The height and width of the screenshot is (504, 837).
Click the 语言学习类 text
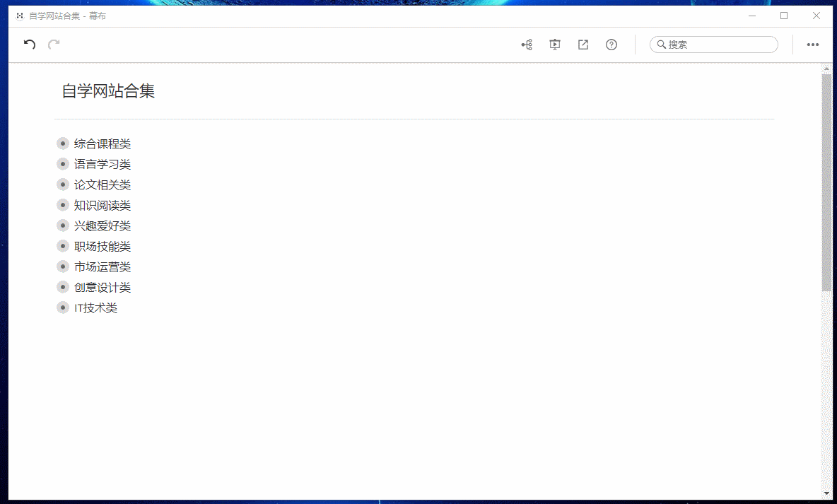pos(103,164)
